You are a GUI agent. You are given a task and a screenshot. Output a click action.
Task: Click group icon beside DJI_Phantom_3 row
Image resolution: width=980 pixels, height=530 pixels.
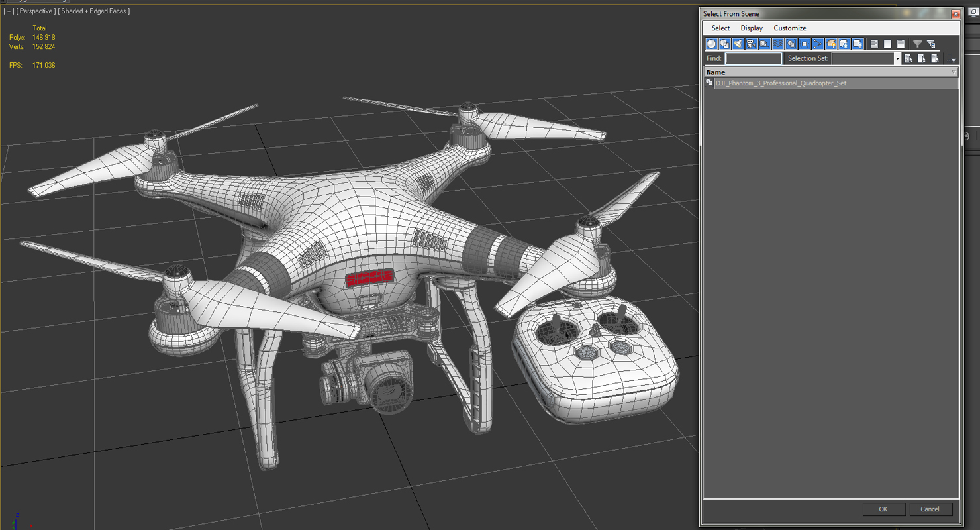click(709, 83)
